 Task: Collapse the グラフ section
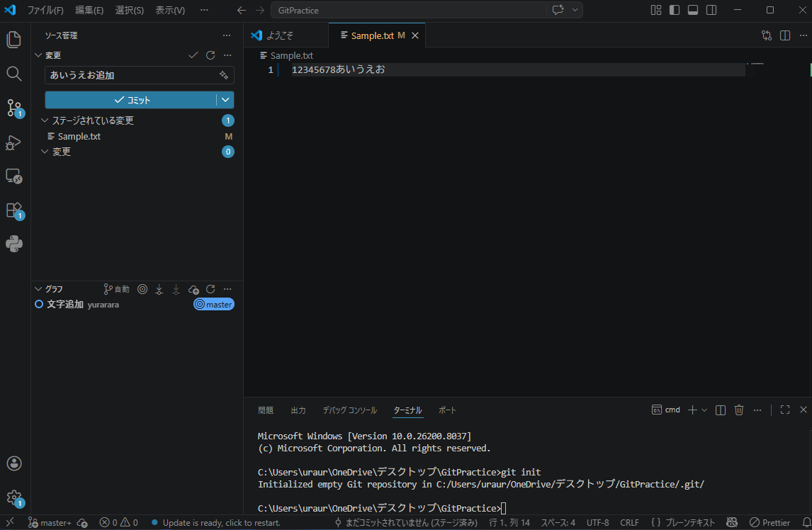coord(39,289)
